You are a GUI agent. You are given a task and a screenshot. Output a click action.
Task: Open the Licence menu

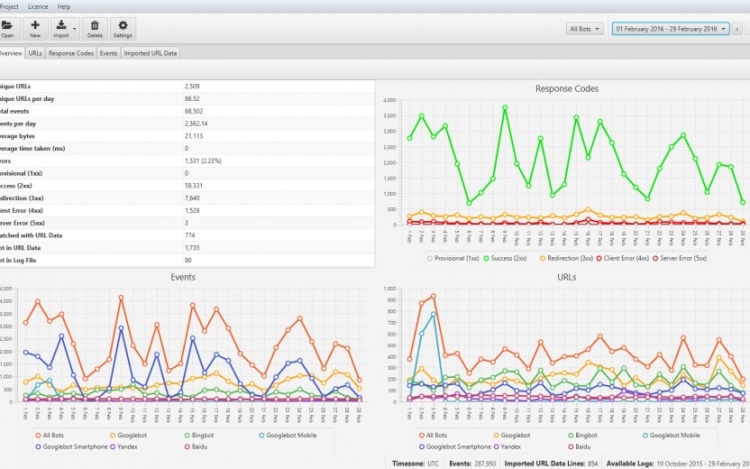click(x=37, y=6)
